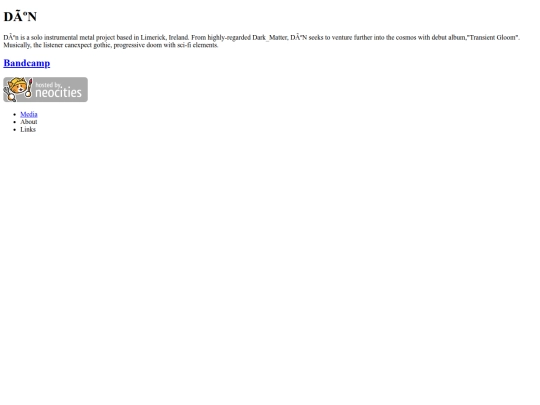Click the album title "Transient Gloom" in the description

[x=493, y=38]
